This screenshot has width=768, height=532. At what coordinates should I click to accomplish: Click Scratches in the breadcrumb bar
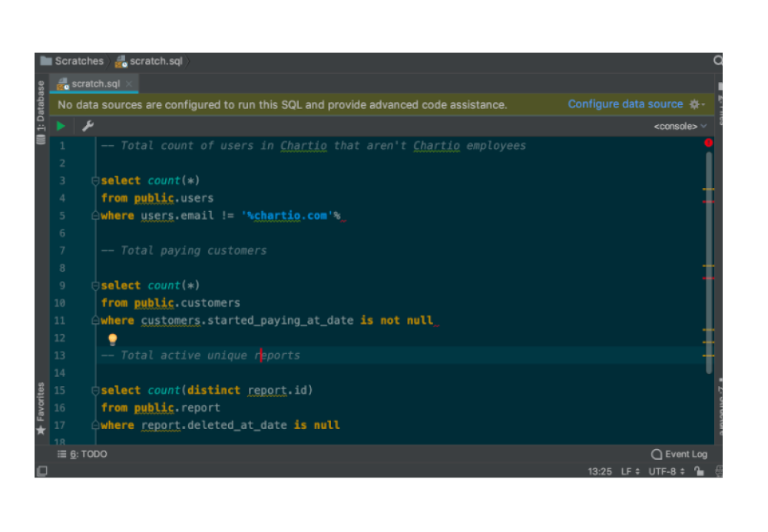(79, 60)
